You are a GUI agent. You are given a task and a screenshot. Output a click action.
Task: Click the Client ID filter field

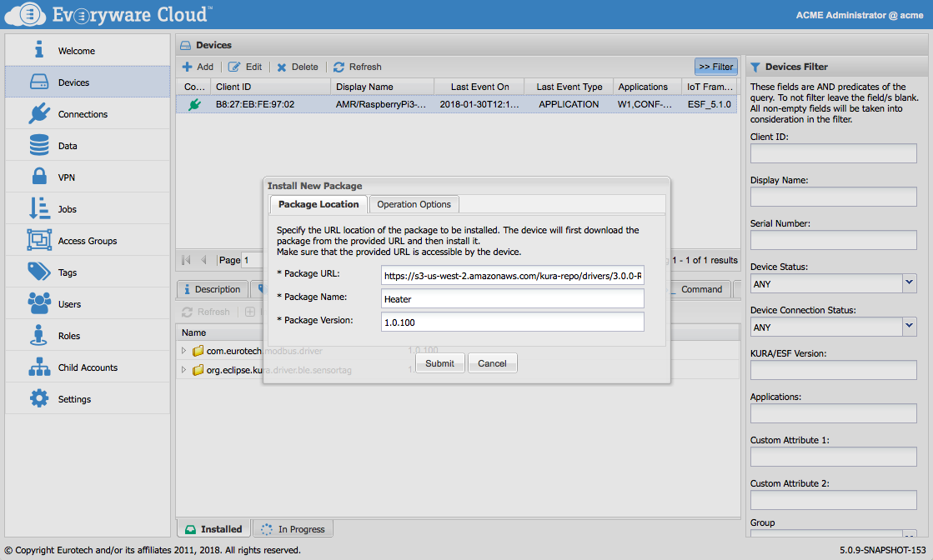(833, 152)
